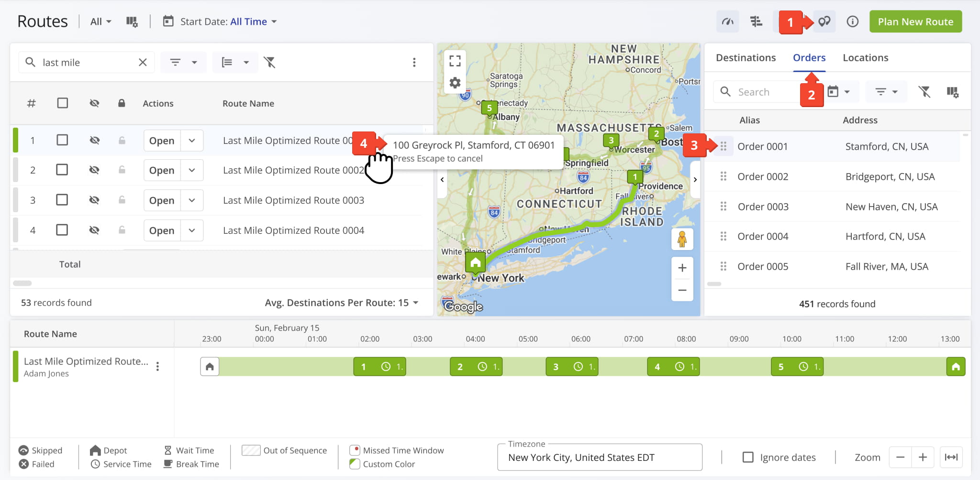
Task: Toggle the map pins panel icon
Action: 824,22
